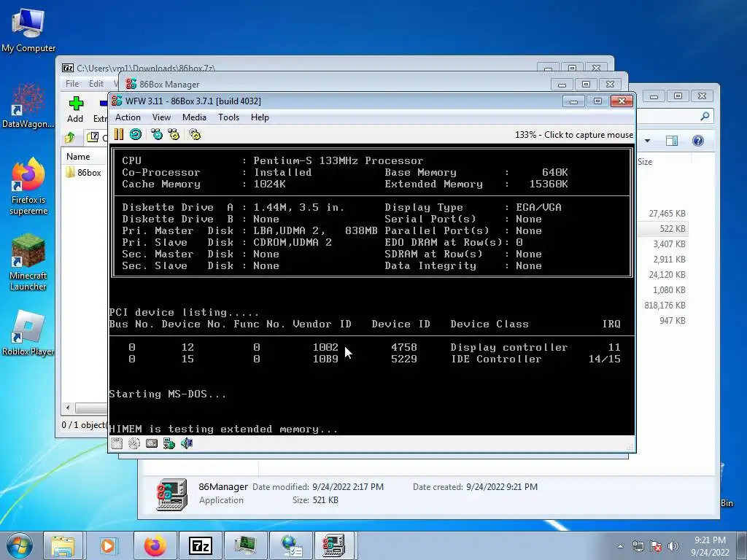Click the green circuit-board taskbar icon
The image size is (747, 560).
point(246,545)
